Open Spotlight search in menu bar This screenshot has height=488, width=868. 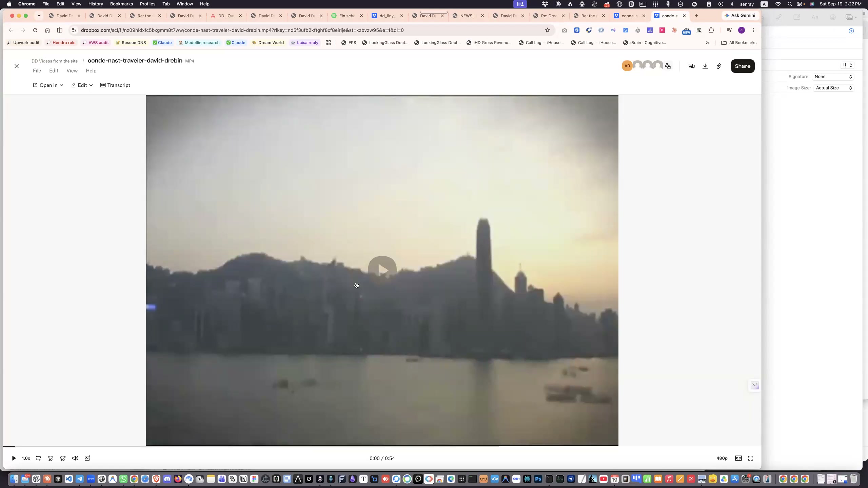click(790, 4)
